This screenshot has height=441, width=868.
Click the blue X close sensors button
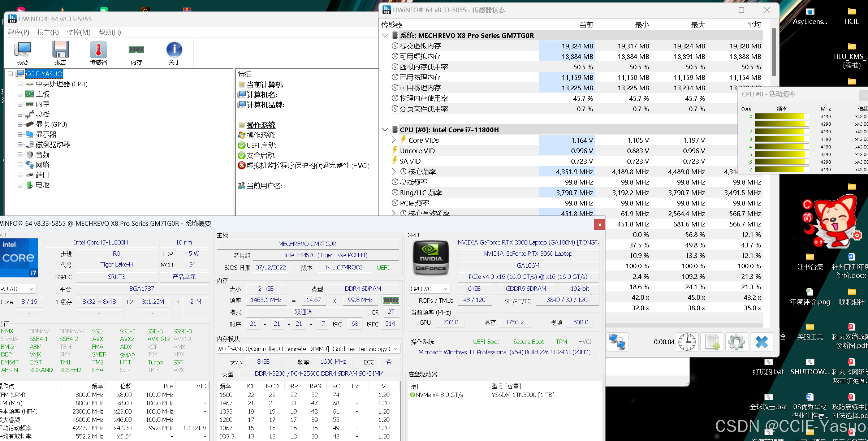click(x=761, y=342)
